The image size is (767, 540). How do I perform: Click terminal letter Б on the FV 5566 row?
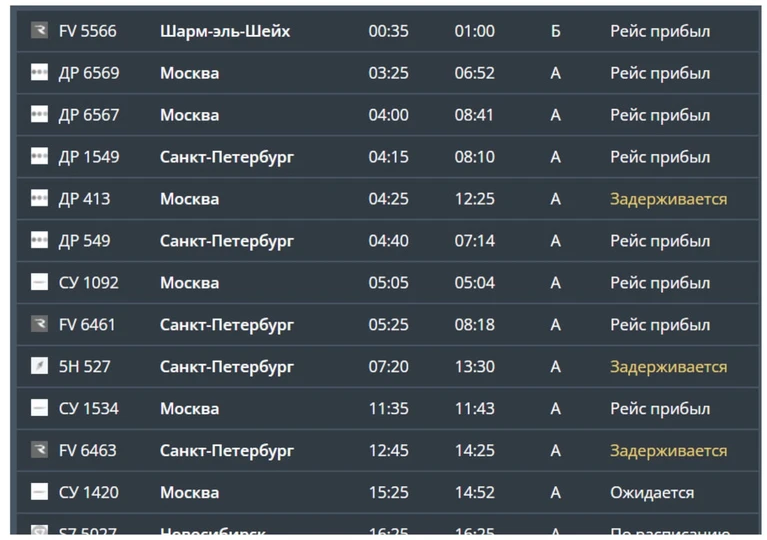click(x=555, y=31)
